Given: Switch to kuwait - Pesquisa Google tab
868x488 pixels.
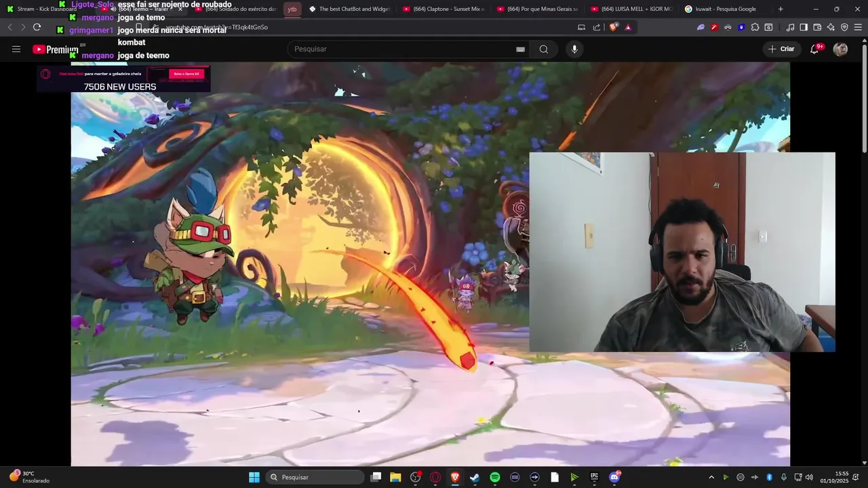Looking at the screenshot, I should (x=726, y=9).
